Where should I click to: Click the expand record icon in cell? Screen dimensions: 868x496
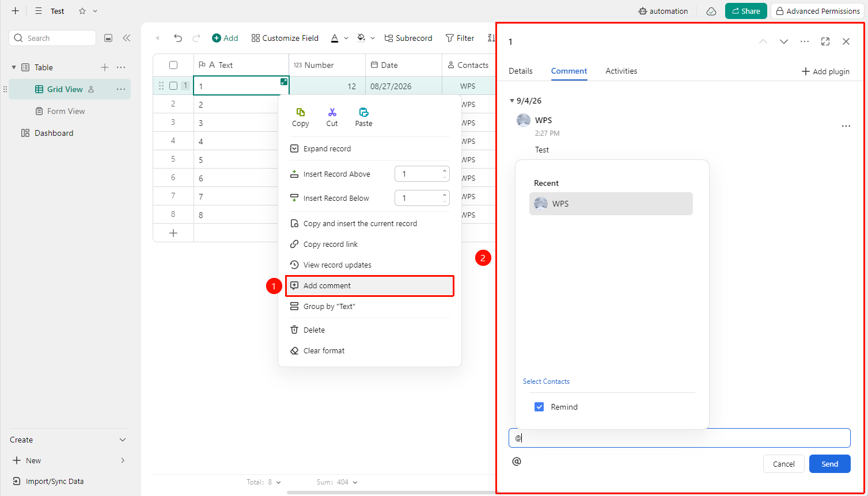pyautogui.click(x=284, y=82)
